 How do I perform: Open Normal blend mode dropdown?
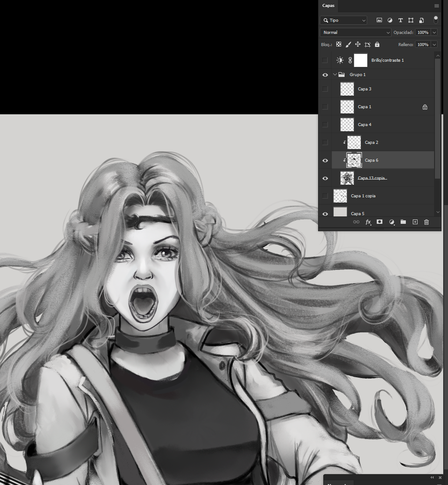[355, 33]
